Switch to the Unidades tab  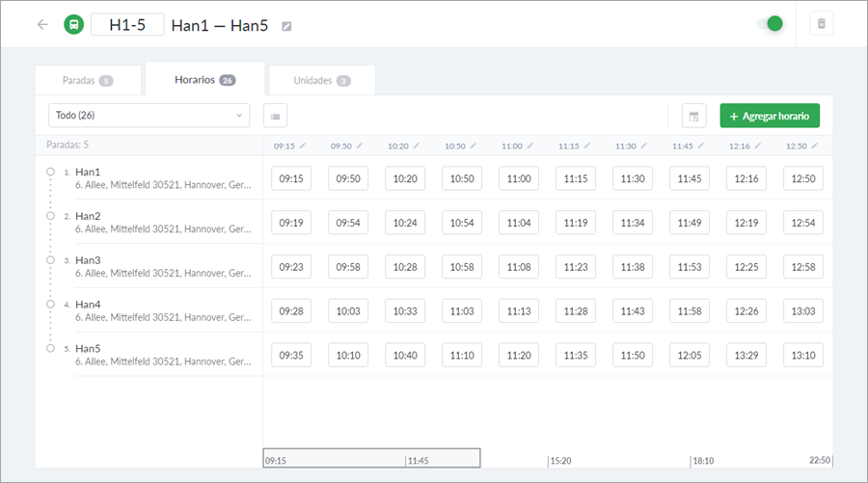click(321, 80)
